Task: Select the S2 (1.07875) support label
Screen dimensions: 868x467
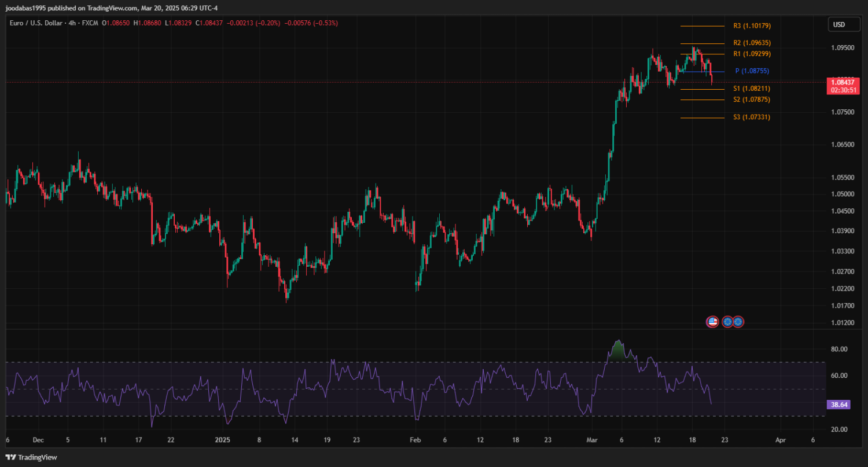Action: (752, 100)
